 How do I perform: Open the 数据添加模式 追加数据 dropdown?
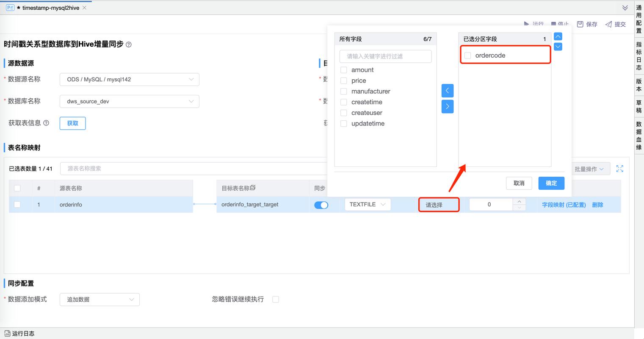[100, 299]
